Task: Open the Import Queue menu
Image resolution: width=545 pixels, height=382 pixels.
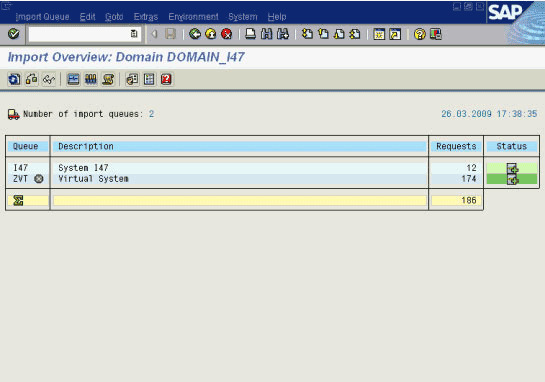Action: pyautogui.click(x=42, y=17)
